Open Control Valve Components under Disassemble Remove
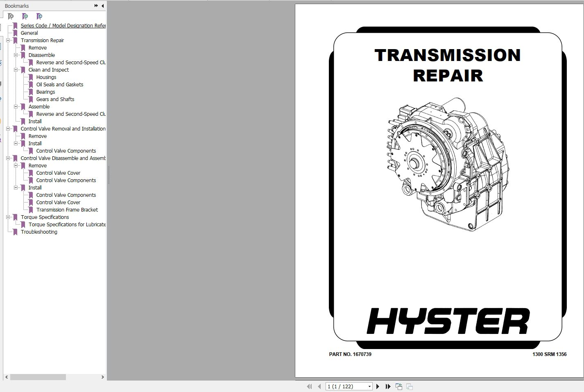The image size is (584, 392). 66,180
